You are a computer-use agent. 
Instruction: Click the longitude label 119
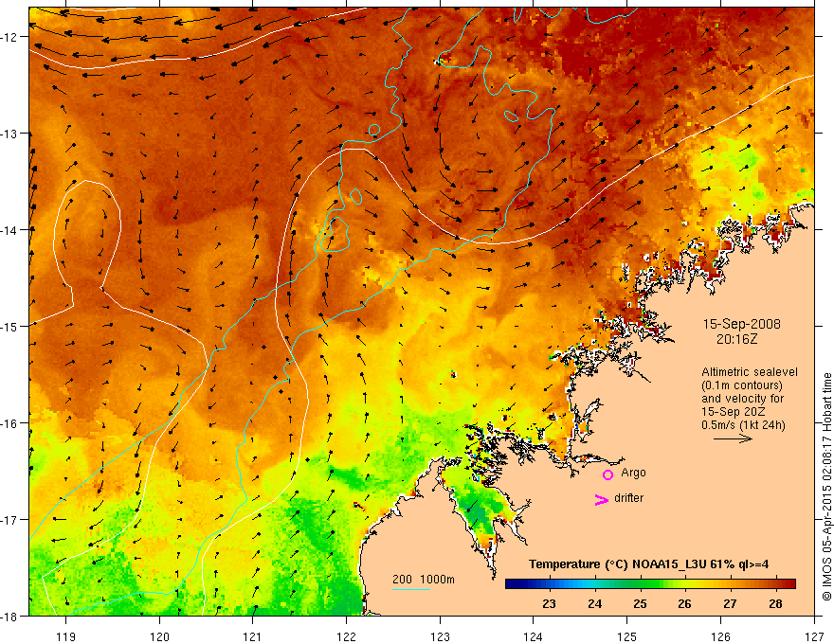click(x=66, y=636)
